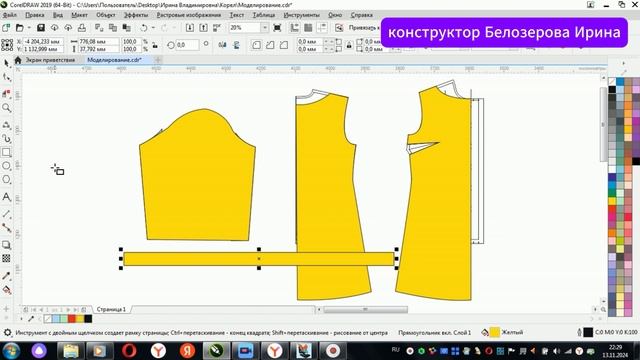The width and height of the screenshot is (640, 360).
Task: Create a new document
Action: pyautogui.click(x=6, y=28)
